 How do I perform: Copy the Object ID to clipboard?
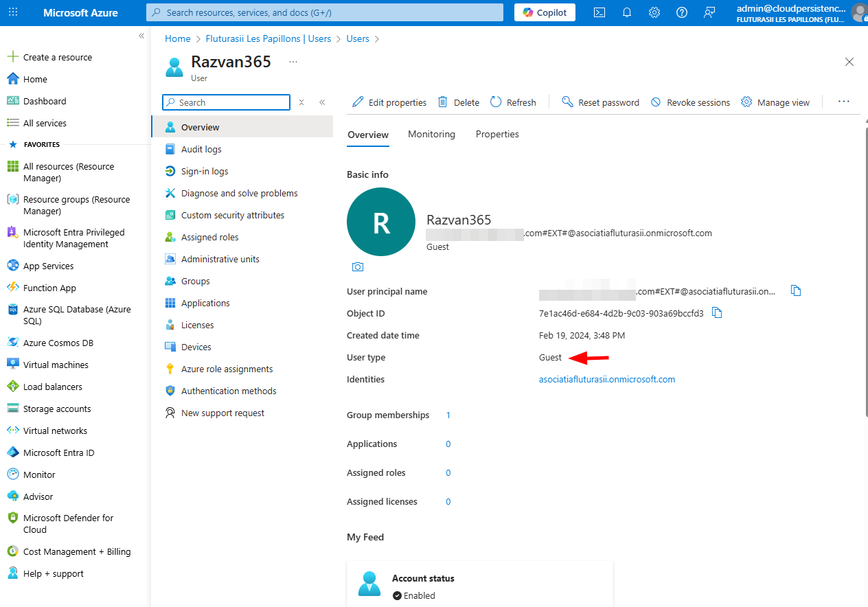[717, 313]
